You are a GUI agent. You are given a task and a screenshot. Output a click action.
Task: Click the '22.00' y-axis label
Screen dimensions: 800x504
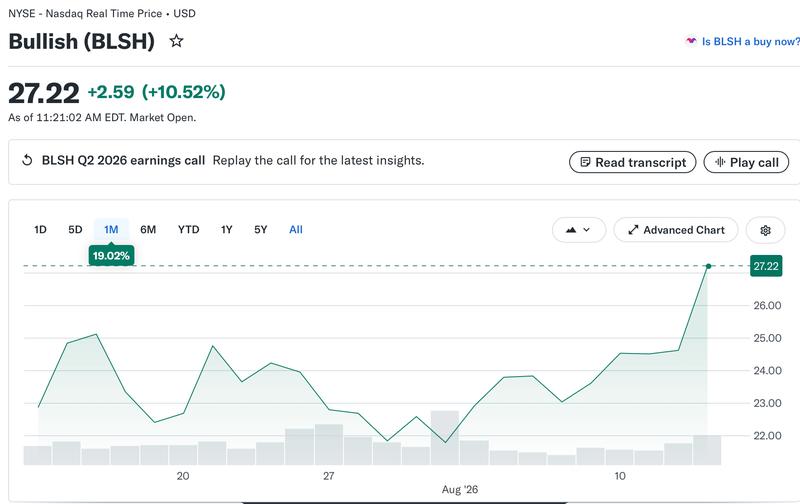coord(767,436)
